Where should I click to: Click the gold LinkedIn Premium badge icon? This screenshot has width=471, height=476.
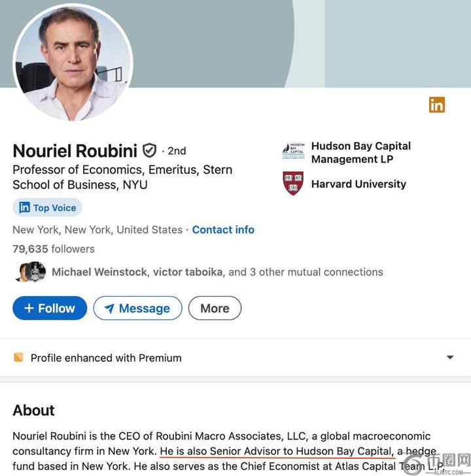436,105
